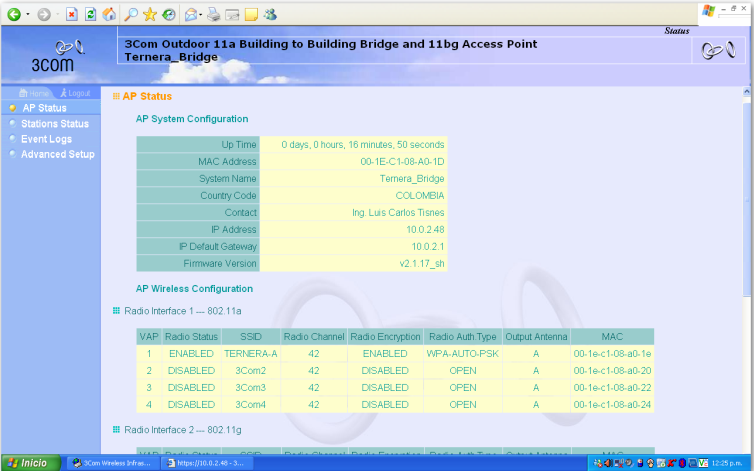Viewport: 754px width, 471px height.
Task: Open the Search magnifier icon
Action: click(x=131, y=15)
